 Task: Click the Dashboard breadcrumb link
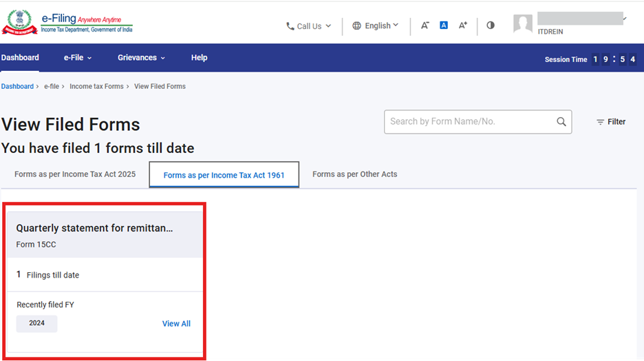click(x=17, y=87)
